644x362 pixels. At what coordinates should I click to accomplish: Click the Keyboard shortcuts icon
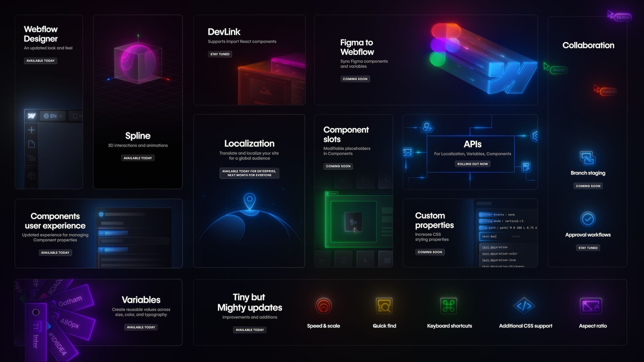449,305
